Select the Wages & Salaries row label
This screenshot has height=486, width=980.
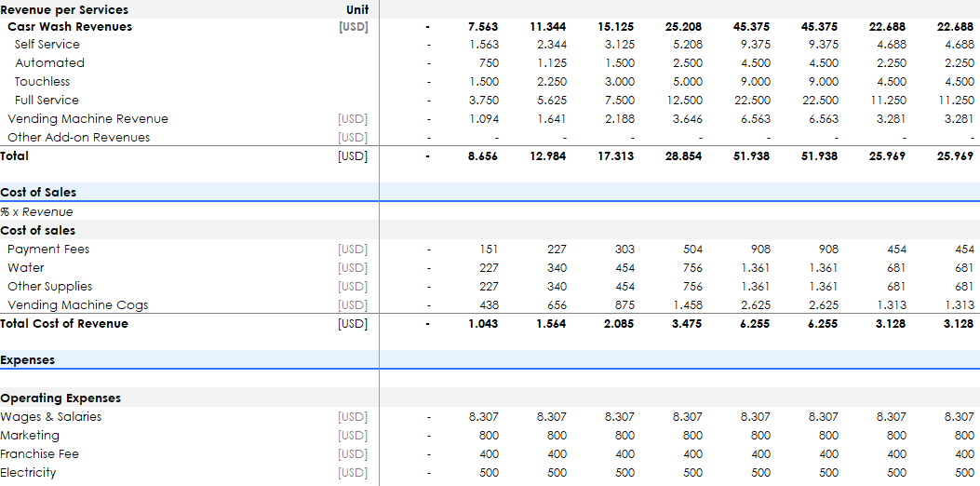51,417
